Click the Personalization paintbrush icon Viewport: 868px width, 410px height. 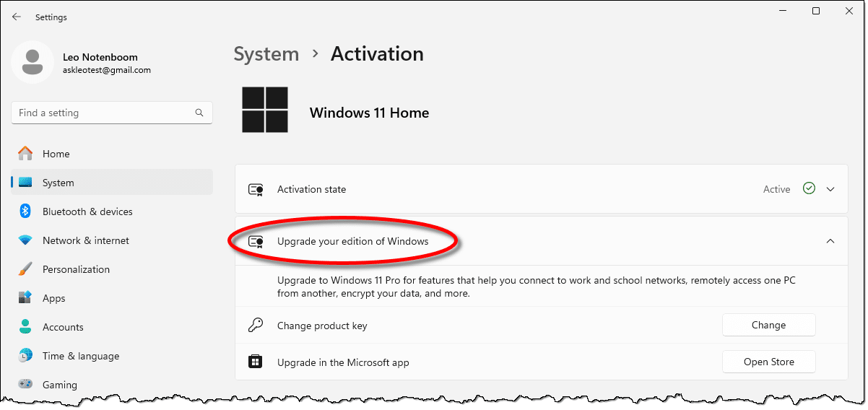[25, 269]
